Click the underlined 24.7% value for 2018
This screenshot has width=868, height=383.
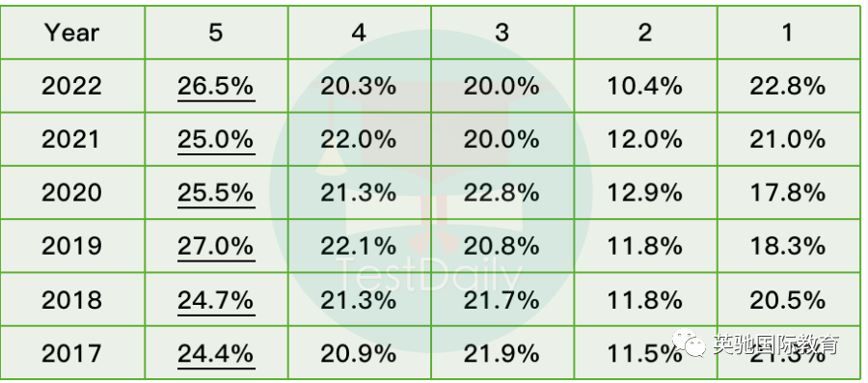216,300
